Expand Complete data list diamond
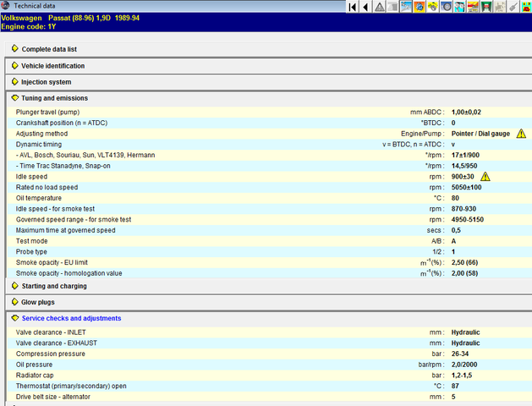This screenshot has height=406, width=532. click(14, 48)
